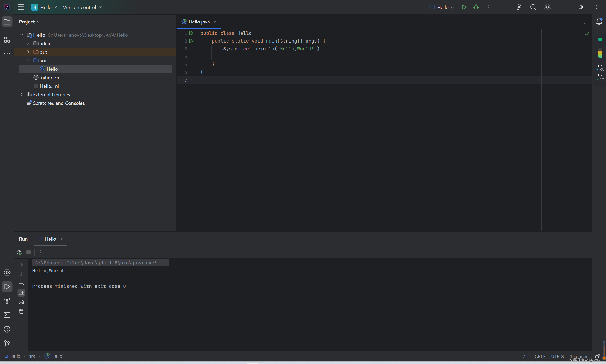The width and height of the screenshot is (606, 364).
Task: Open the Build hammer tool window
Action: pyautogui.click(x=7, y=301)
